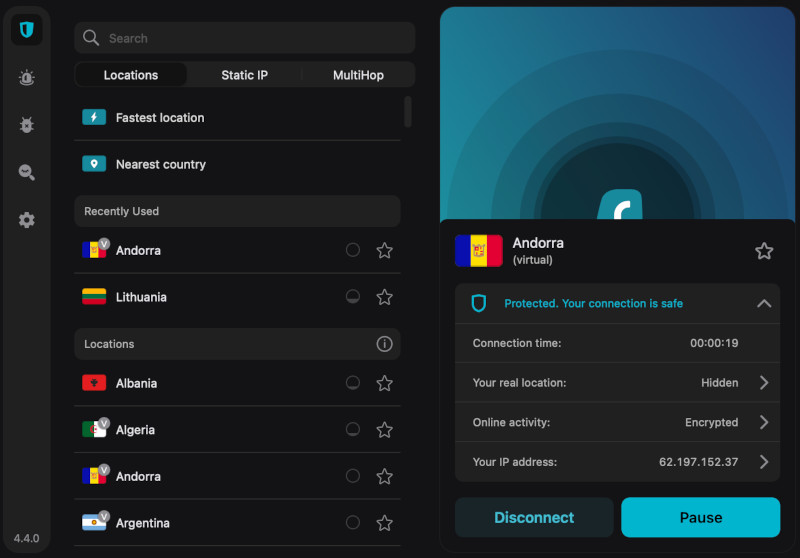Click the search magnifier icon in search bar
This screenshot has height=558, width=800.
91,38
